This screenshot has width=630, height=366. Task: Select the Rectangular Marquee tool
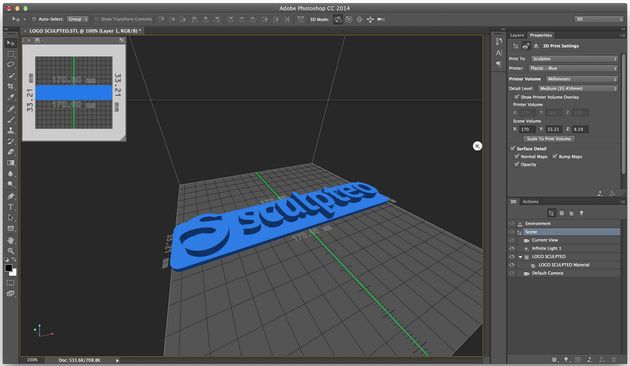pos(11,54)
